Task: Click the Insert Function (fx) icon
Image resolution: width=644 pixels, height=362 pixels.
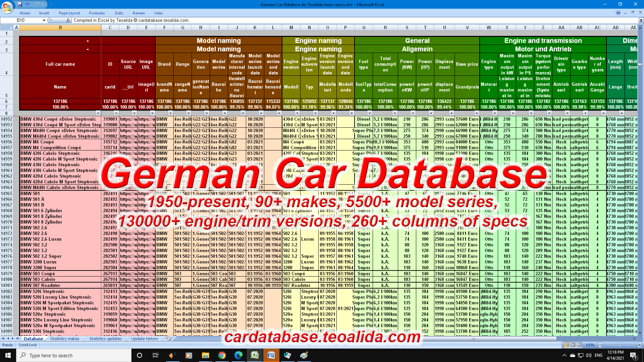Action: pyautogui.click(x=68, y=20)
